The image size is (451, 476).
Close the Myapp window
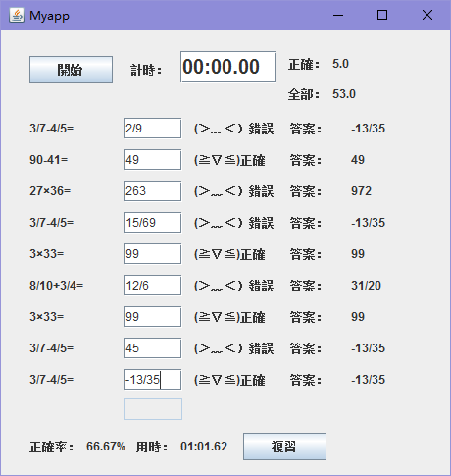pyautogui.click(x=427, y=15)
